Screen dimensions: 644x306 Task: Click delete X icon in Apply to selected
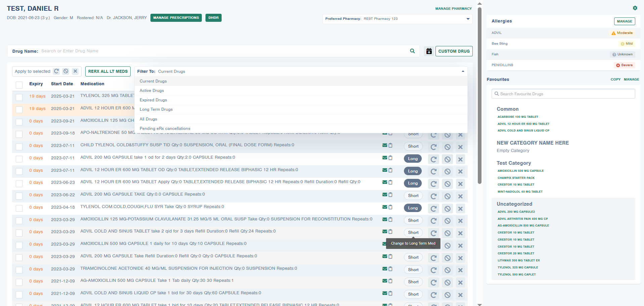(75, 71)
